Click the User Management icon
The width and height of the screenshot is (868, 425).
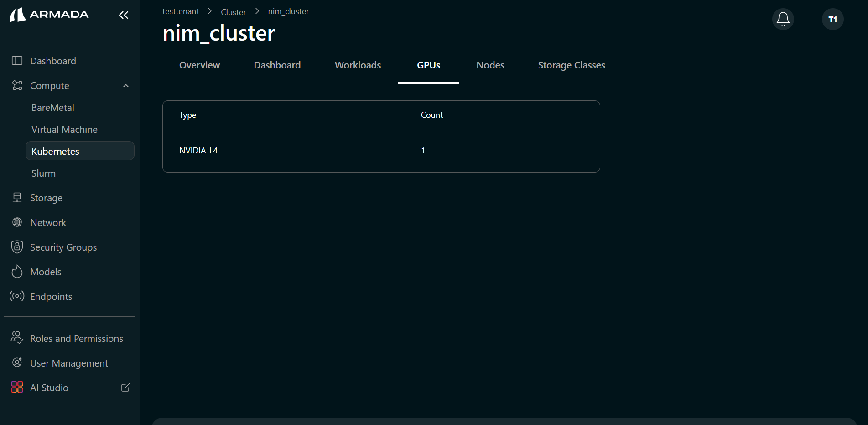tap(17, 362)
